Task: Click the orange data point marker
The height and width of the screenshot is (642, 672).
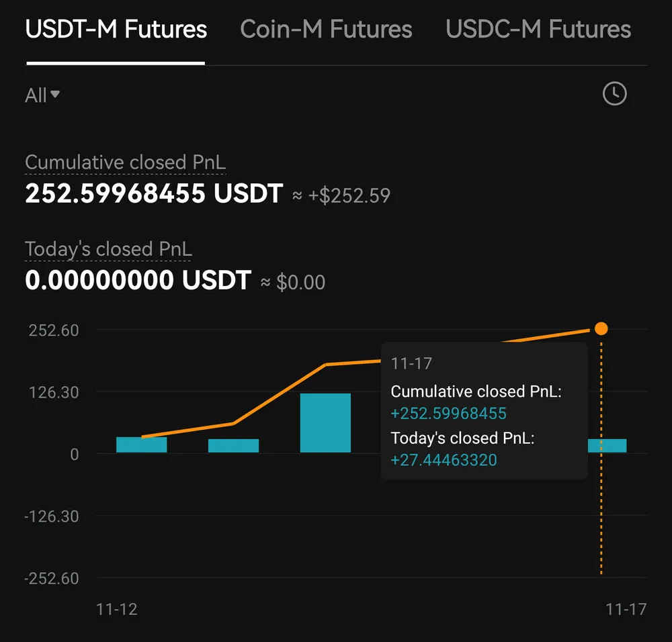Action: point(601,328)
